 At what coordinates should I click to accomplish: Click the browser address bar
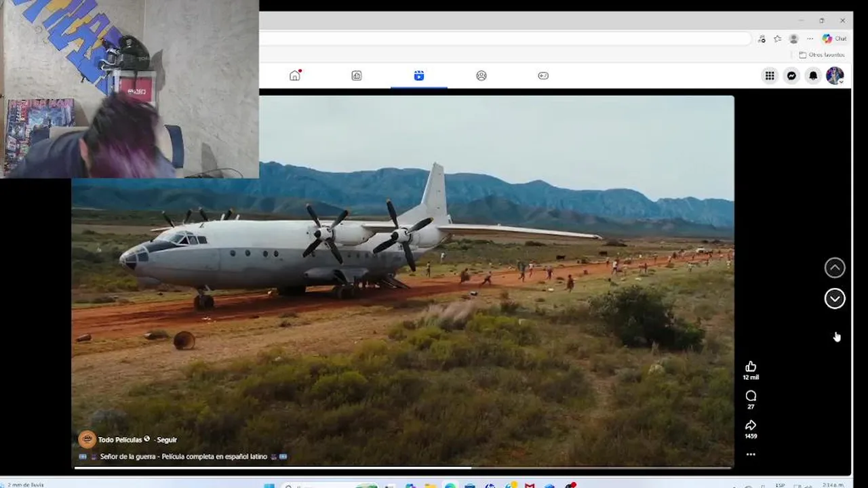point(505,39)
